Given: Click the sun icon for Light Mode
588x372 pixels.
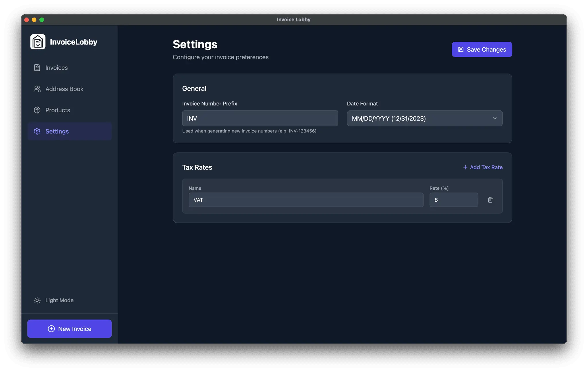Looking at the screenshot, I should (37, 300).
